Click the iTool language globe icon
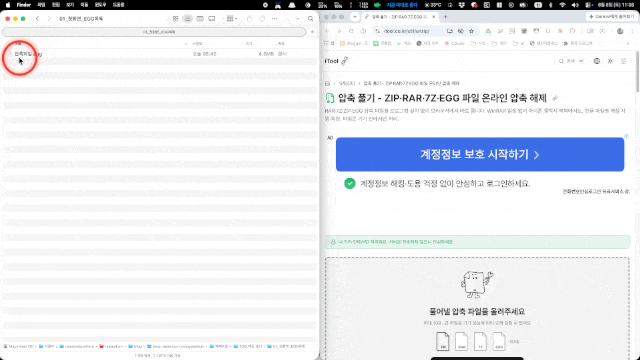 pyautogui.click(x=597, y=61)
